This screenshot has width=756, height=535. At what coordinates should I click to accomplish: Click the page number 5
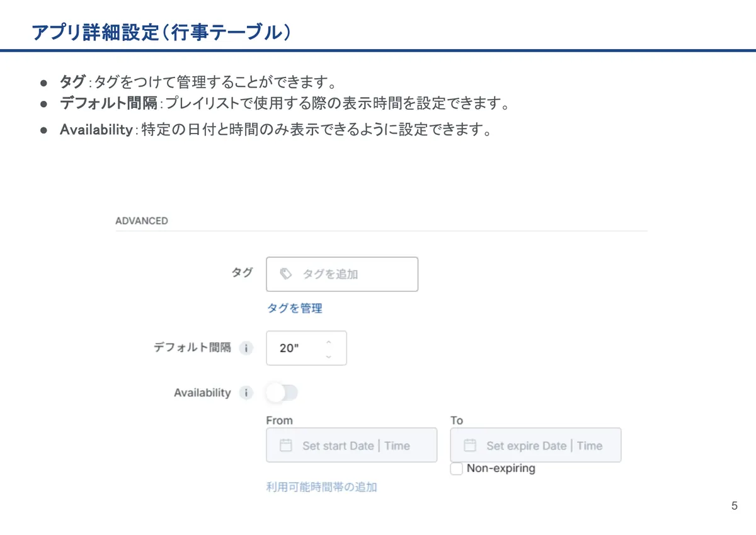click(734, 506)
